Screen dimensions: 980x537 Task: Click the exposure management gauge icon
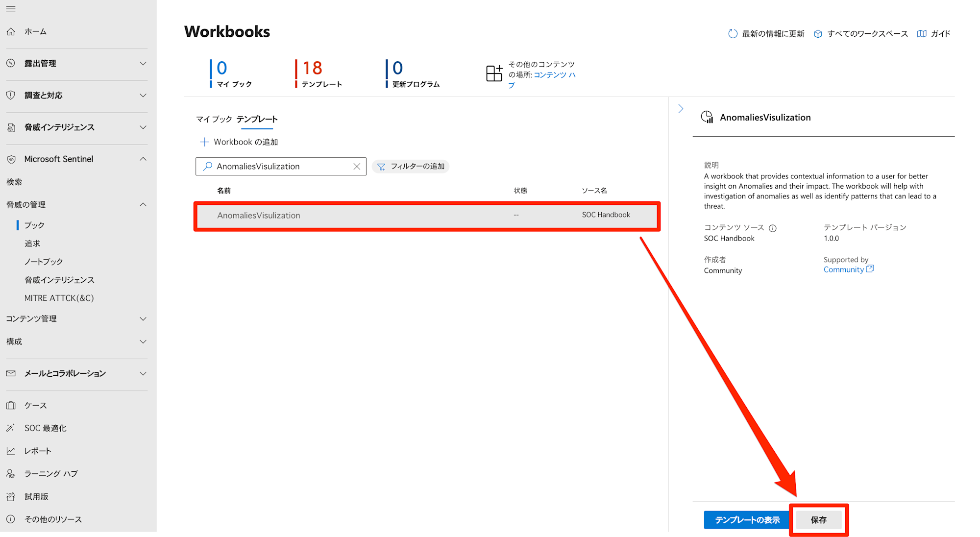click(11, 63)
